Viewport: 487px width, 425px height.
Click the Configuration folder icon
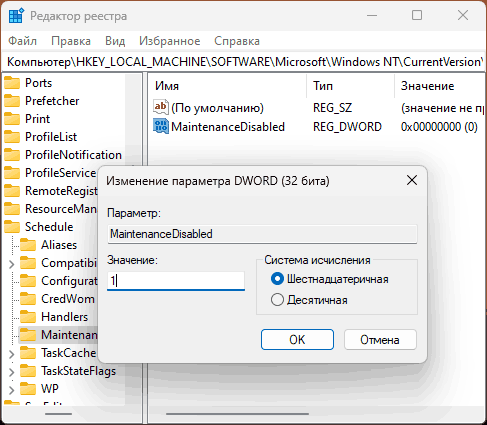click(28, 281)
